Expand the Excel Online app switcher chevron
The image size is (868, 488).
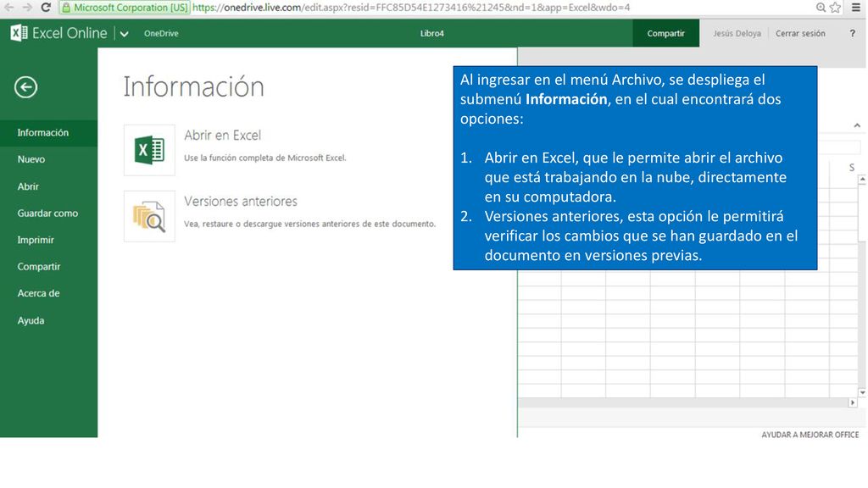[124, 34]
